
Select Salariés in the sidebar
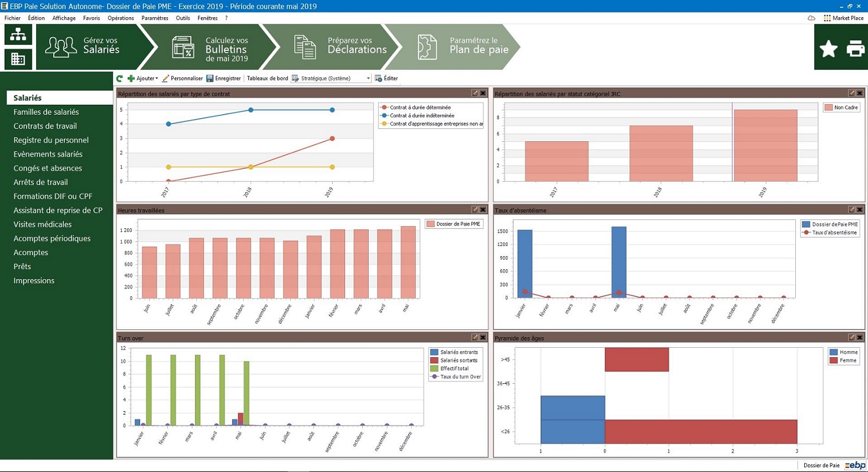tap(59, 98)
